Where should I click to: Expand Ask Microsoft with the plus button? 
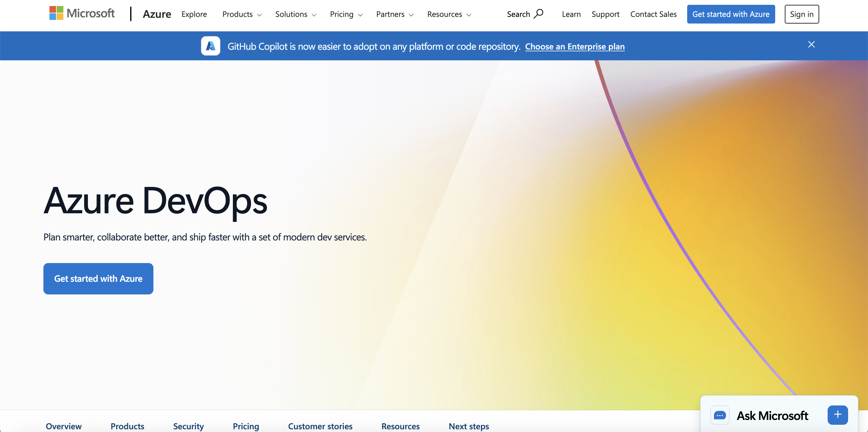coord(837,415)
